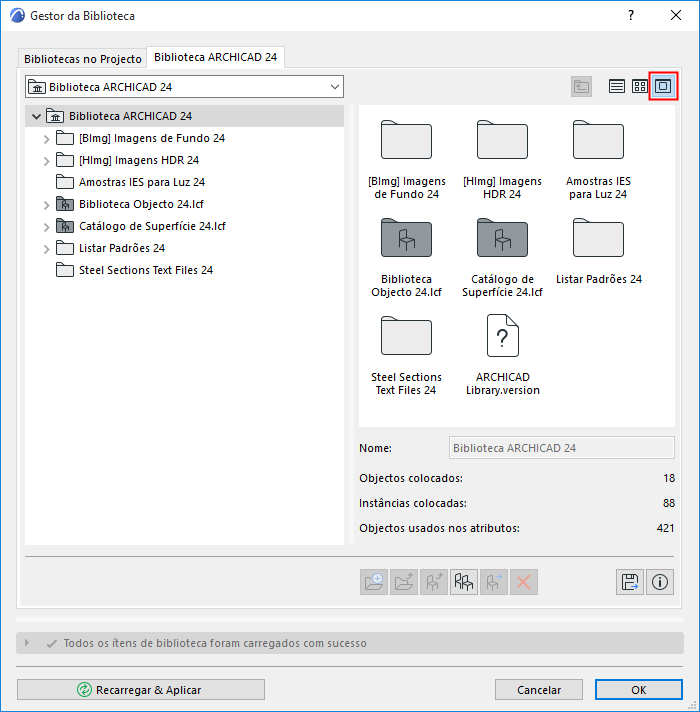Viewport: 700px width, 712px height.
Task: Select ARCHICAD Library.version file thumbnail
Action: (503, 336)
